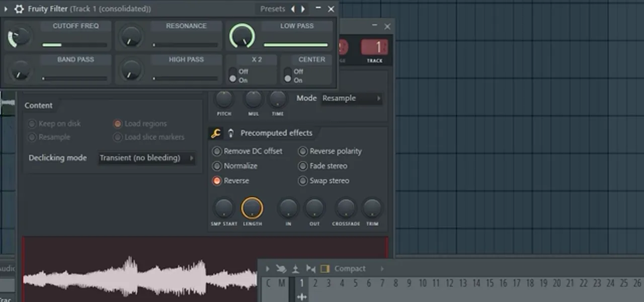This screenshot has width=644, height=302.
Task: Click the Pitch knob in time stretching
Action: 224,99
